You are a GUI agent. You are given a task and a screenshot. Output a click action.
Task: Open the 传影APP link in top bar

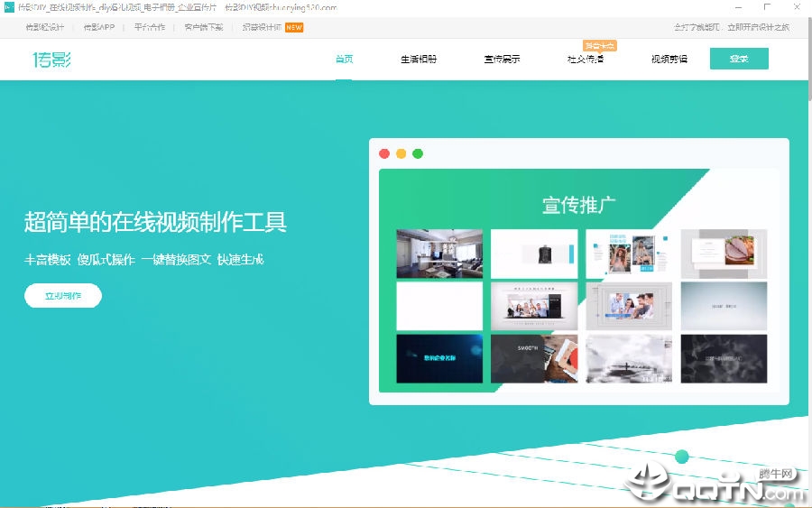pos(99,27)
